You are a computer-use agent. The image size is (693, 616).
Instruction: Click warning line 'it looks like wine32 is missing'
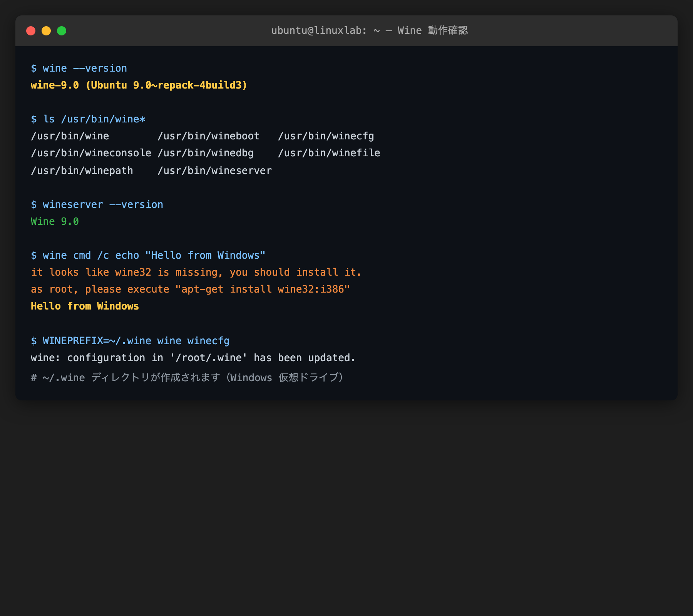coord(196,272)
